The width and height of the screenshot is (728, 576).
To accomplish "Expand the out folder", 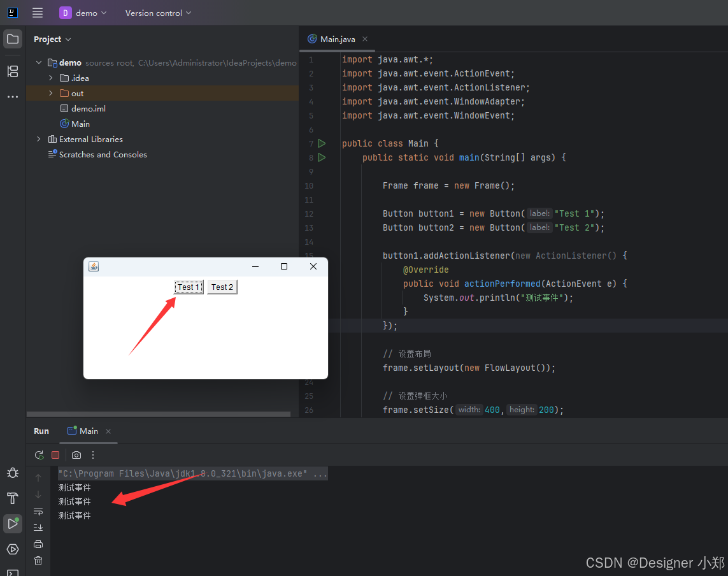I will tap(50, 94).
